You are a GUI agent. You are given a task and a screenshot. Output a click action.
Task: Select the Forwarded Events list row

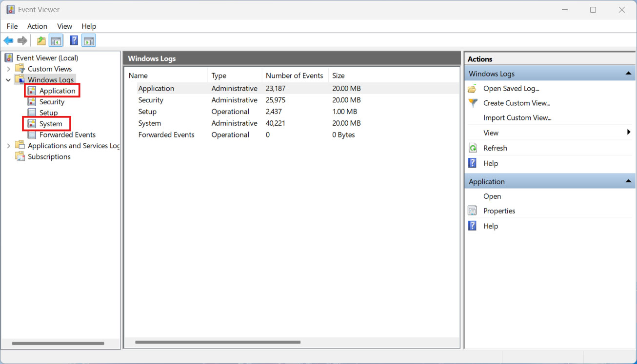pyautogui.click(x=292, y=135)
